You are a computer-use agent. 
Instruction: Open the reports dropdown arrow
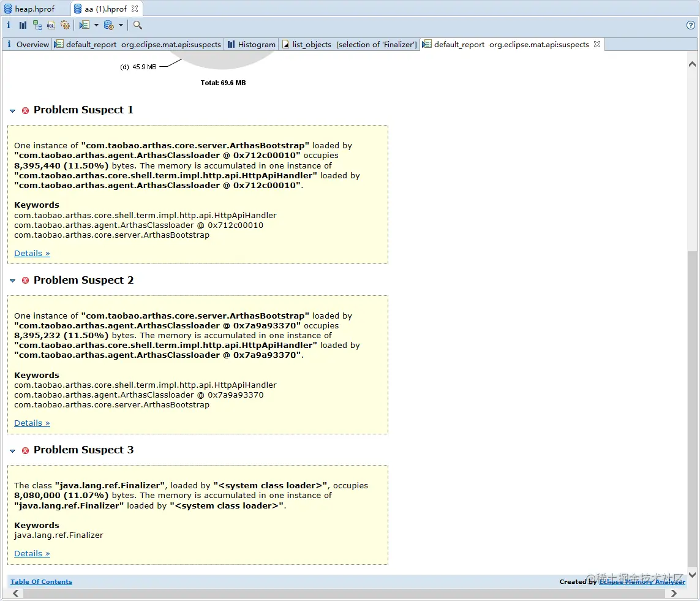tap(96, 25)
